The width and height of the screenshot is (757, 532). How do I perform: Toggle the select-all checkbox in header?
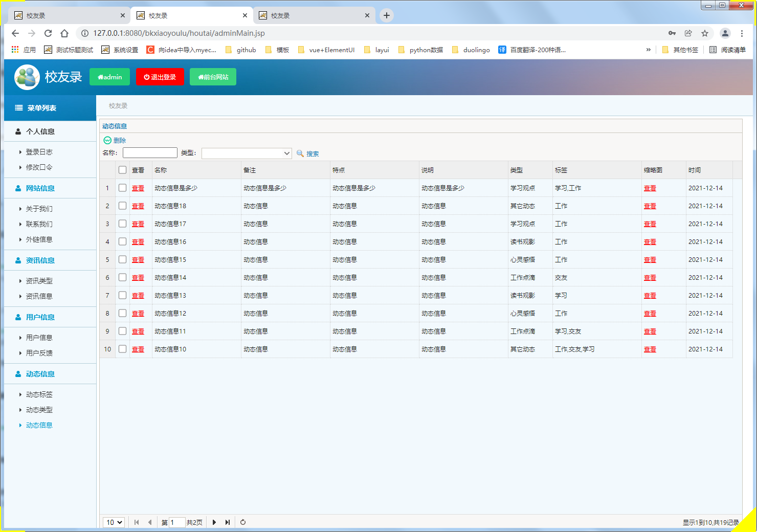click(x=122, y=170)
